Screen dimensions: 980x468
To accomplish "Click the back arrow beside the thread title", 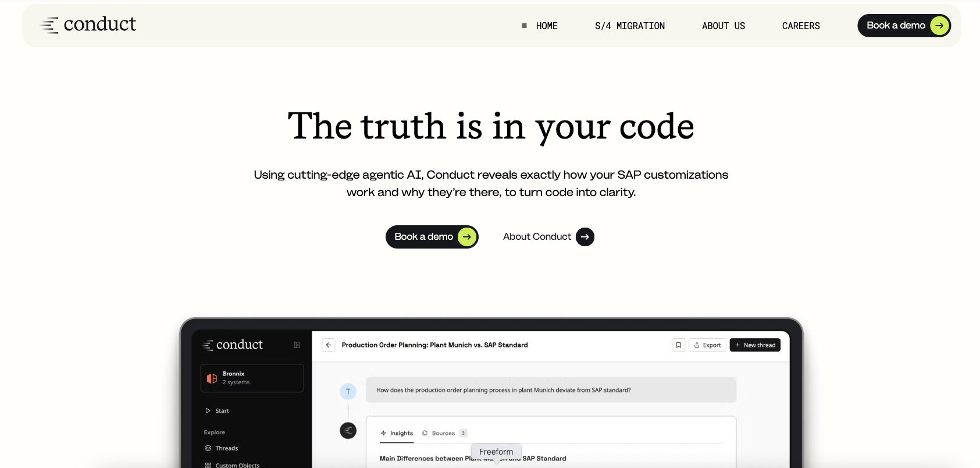I will tap(329, 345).
